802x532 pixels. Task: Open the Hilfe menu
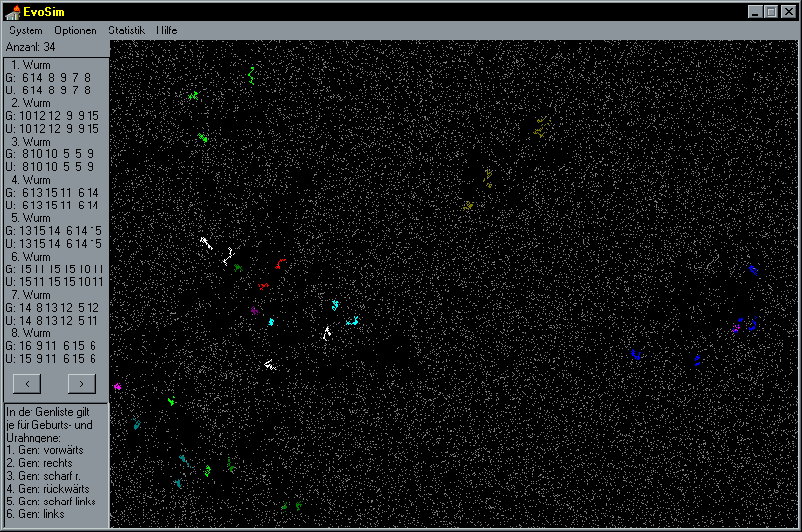166,30
